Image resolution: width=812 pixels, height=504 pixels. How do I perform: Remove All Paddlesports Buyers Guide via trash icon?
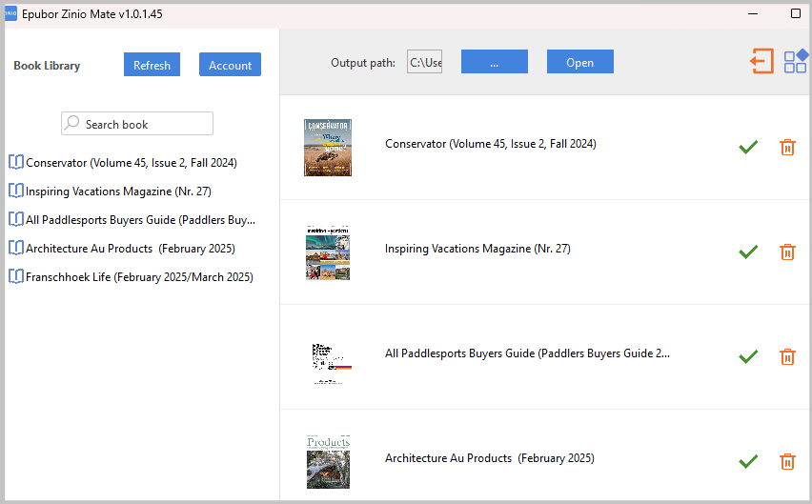787,357
